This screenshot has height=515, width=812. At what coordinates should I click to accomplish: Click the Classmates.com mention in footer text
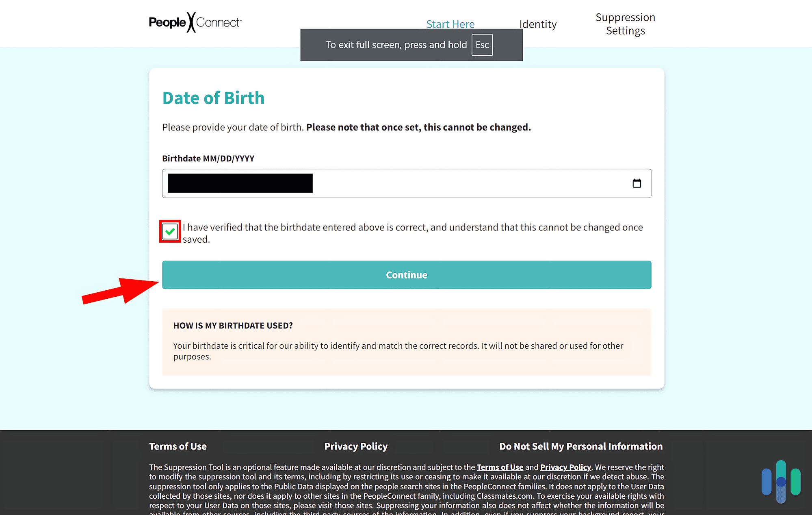505,496
